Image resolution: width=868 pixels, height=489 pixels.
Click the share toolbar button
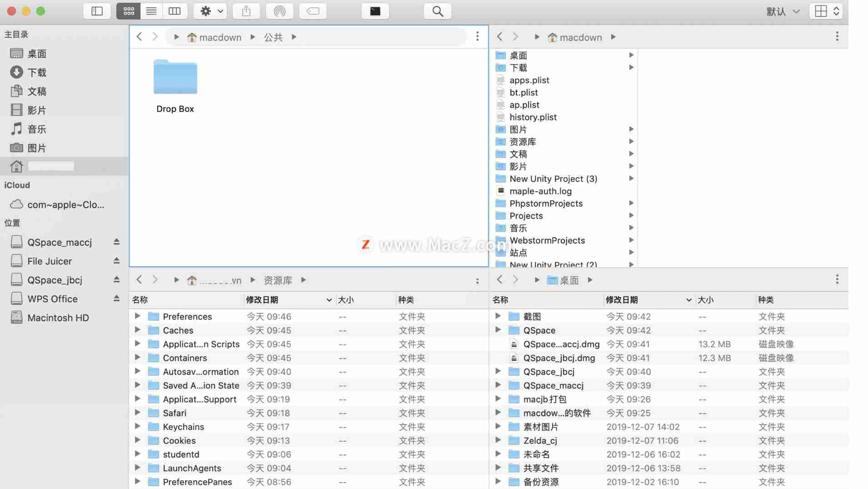(246, 11)
